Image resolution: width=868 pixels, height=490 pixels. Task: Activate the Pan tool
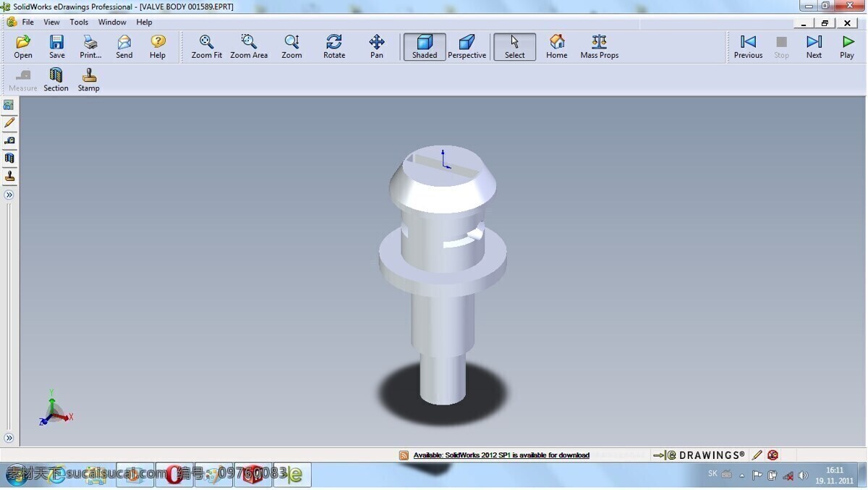pos(377,46)
